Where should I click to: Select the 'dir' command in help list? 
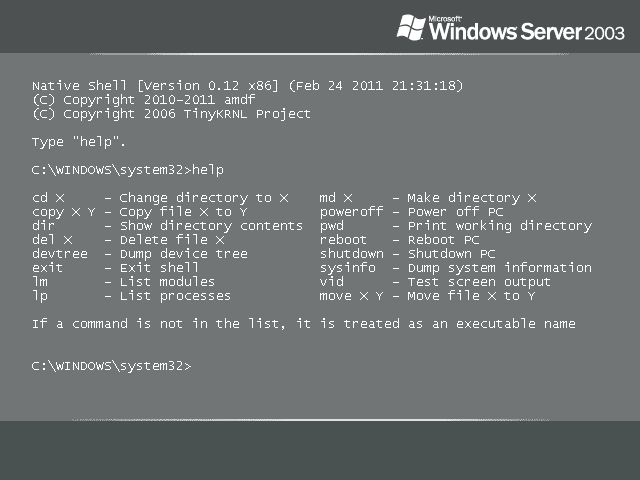(x=44, y=226)
